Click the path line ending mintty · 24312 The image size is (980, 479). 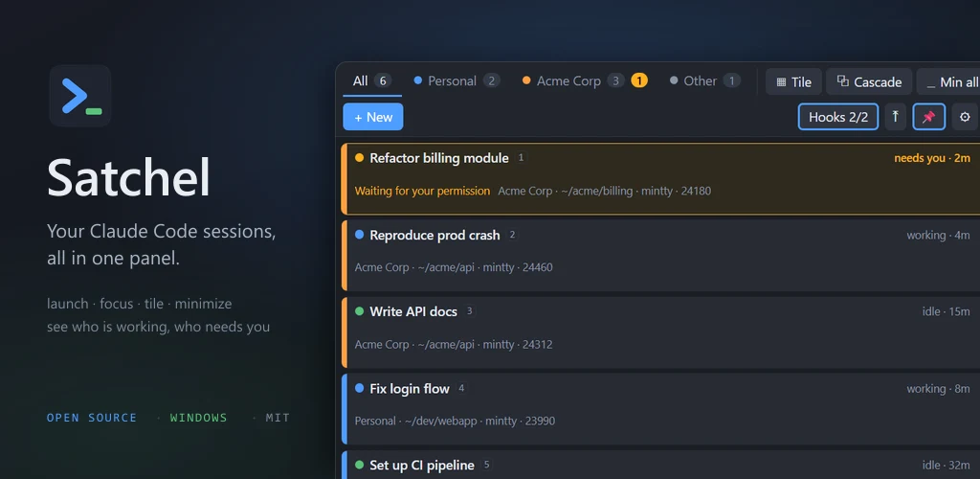point(454,345)
